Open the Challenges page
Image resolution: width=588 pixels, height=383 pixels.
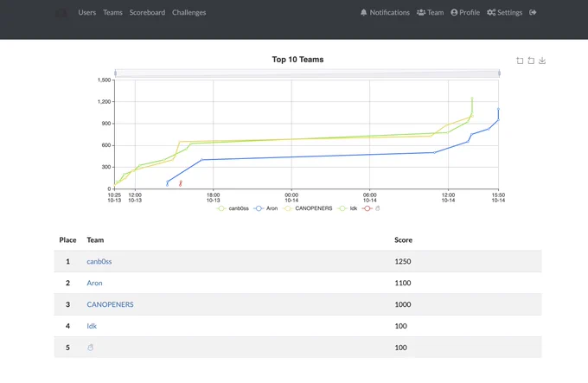[x=189, y=12]
